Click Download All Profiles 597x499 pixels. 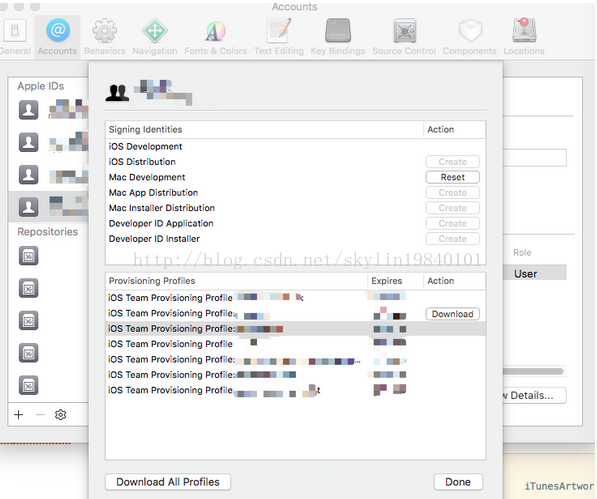168,482
